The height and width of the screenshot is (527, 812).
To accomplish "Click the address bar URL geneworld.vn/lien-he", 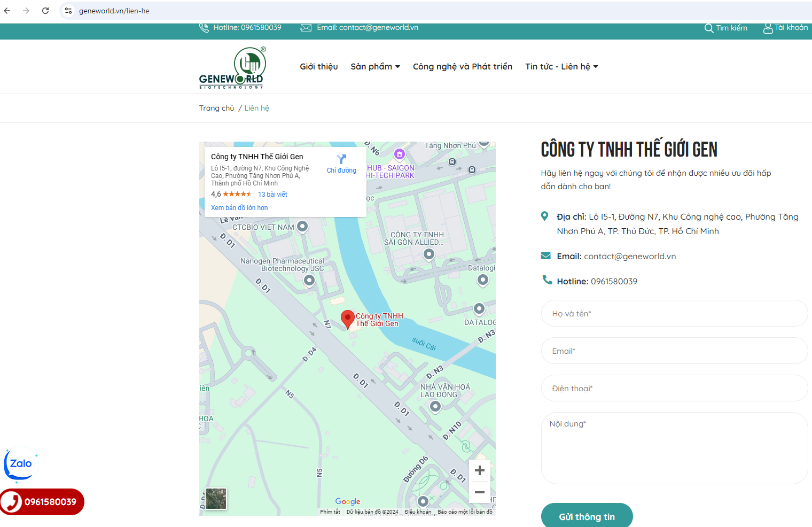I will 114,11.
